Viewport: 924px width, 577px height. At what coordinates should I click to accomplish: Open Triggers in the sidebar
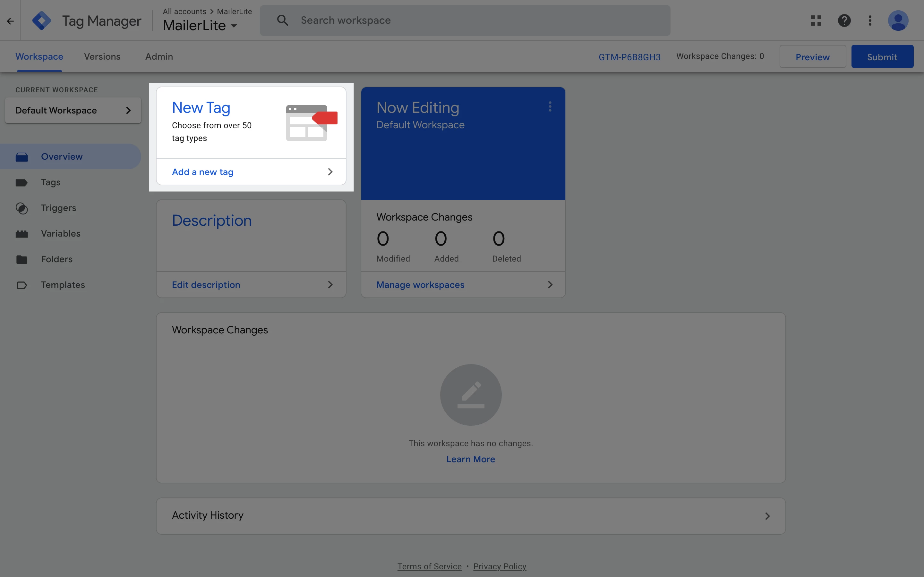click(58, 208)
